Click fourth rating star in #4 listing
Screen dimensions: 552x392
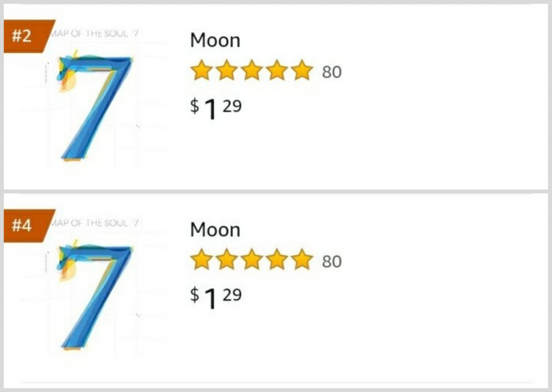(277, 260)
